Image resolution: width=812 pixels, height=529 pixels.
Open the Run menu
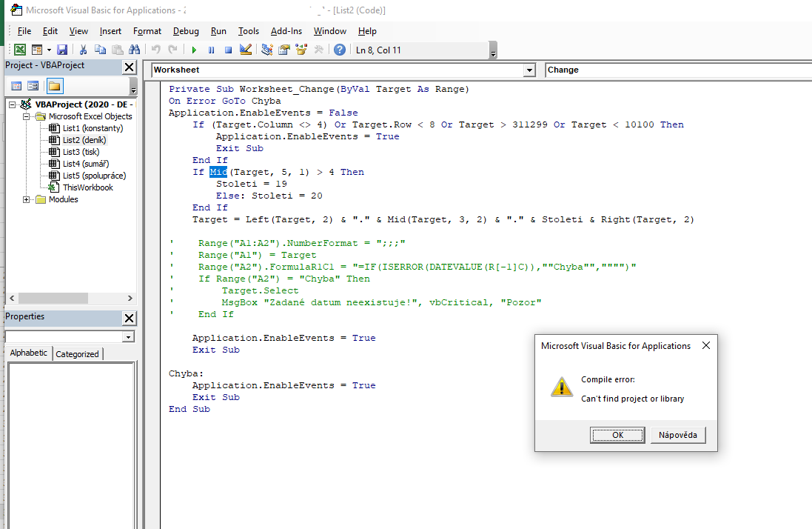point(218,31)
